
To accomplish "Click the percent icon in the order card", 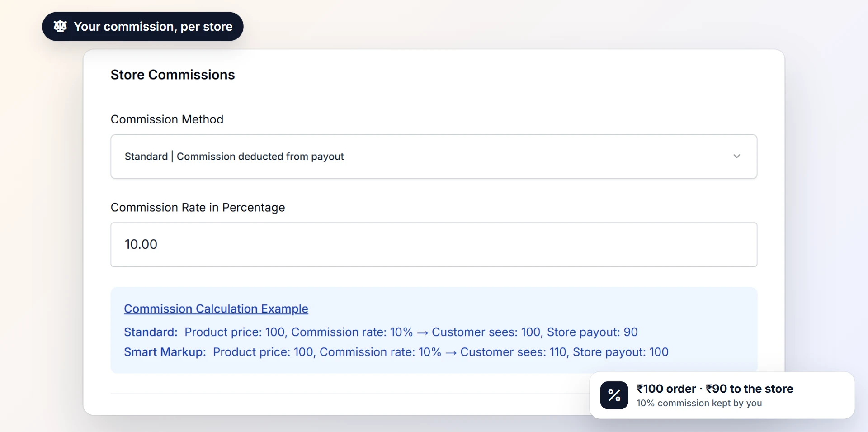I will (614, 395).
